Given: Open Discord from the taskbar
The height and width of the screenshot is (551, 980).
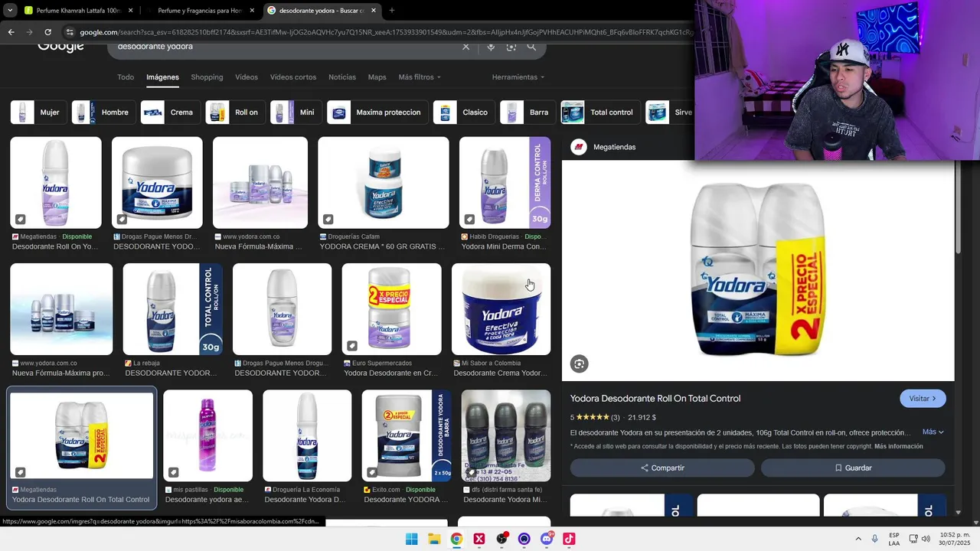Looking at the screenshot, I should (x=547, y=539).
